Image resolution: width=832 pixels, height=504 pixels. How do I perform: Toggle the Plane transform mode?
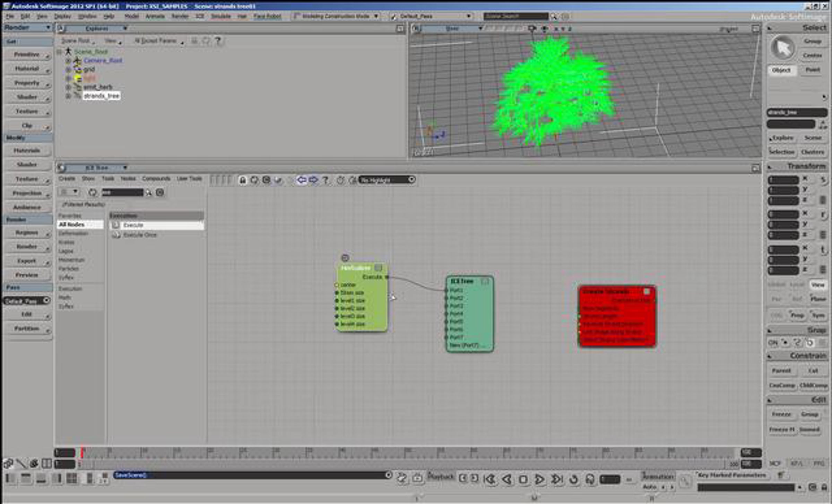coord(818,299)
